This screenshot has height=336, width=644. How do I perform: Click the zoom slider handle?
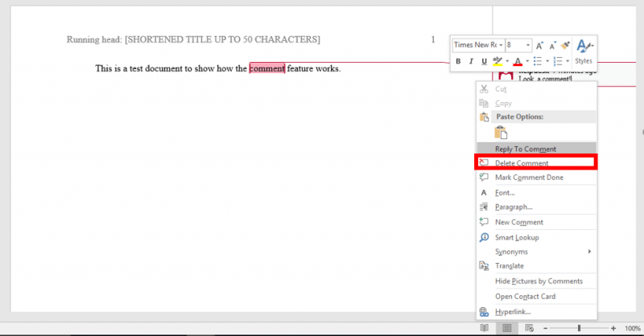579,328
